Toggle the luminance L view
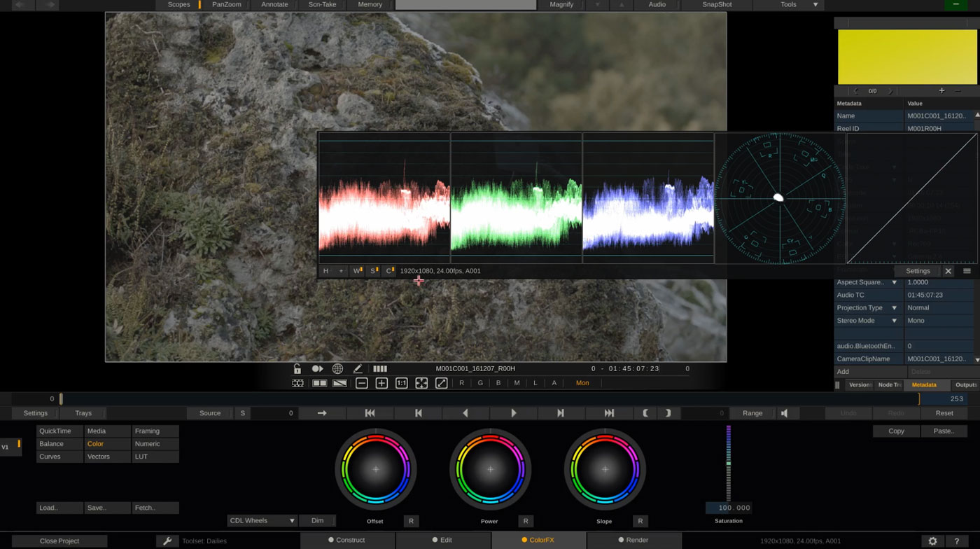This screenshot has height=549, width=980. pyautogui.click(x=535, y=383)
